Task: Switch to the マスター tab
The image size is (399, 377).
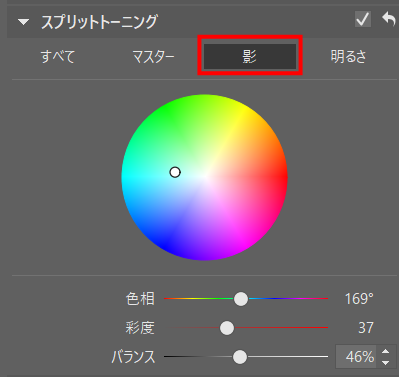Action: 153,57
